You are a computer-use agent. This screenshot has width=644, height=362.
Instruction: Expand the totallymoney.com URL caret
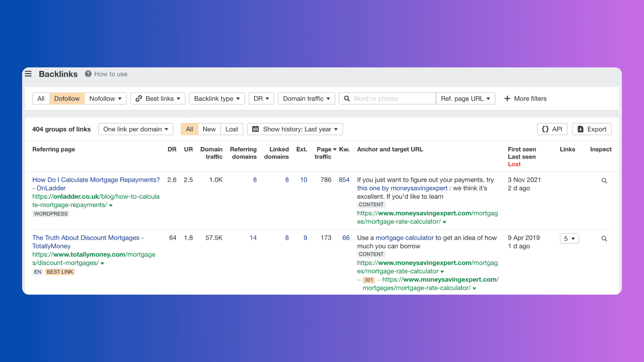(102, 263)
